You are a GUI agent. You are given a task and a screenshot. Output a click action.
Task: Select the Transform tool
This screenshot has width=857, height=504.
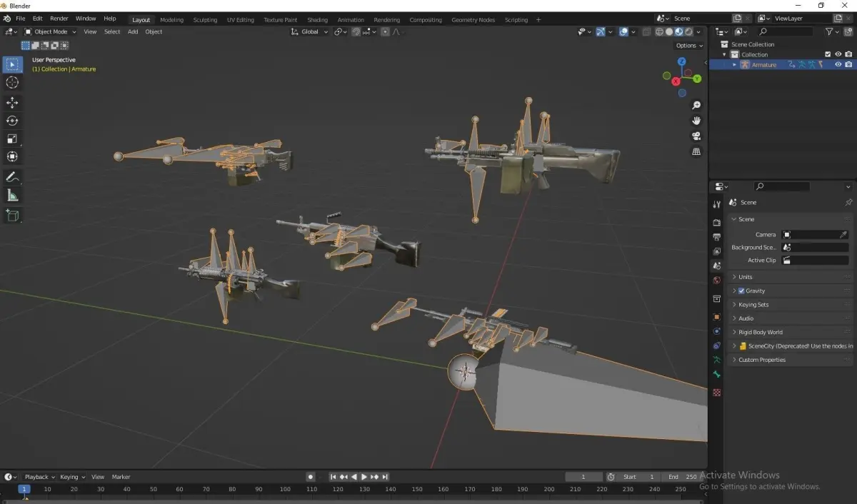click(12, 156)
